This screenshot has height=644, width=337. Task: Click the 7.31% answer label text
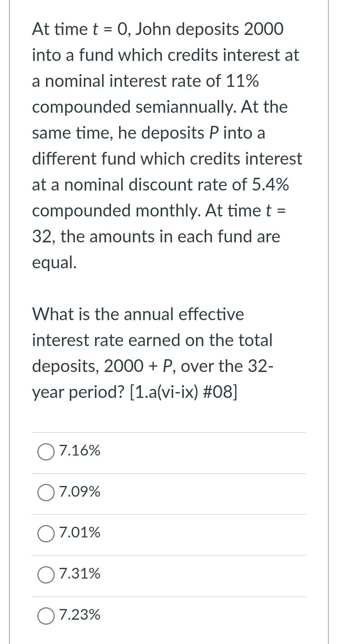click(x=80, y=574)
